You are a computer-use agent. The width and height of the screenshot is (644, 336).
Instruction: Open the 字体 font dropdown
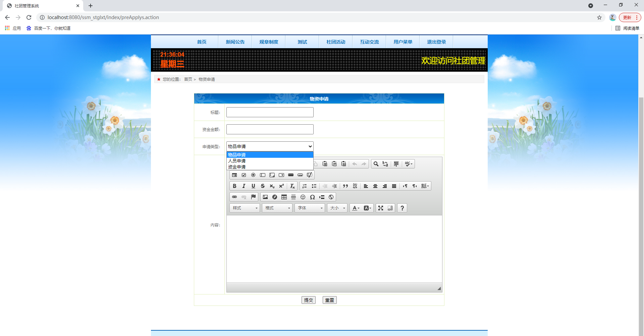point(310,208)
